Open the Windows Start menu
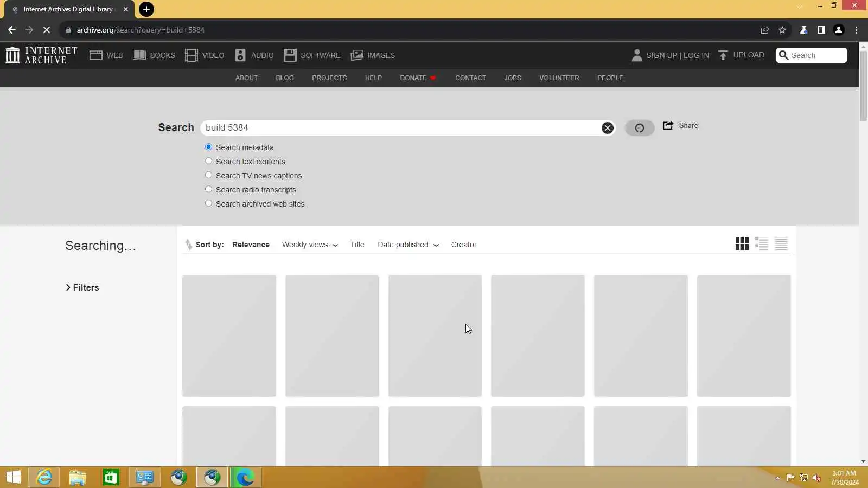868x488 pixels. pos(14,477)
